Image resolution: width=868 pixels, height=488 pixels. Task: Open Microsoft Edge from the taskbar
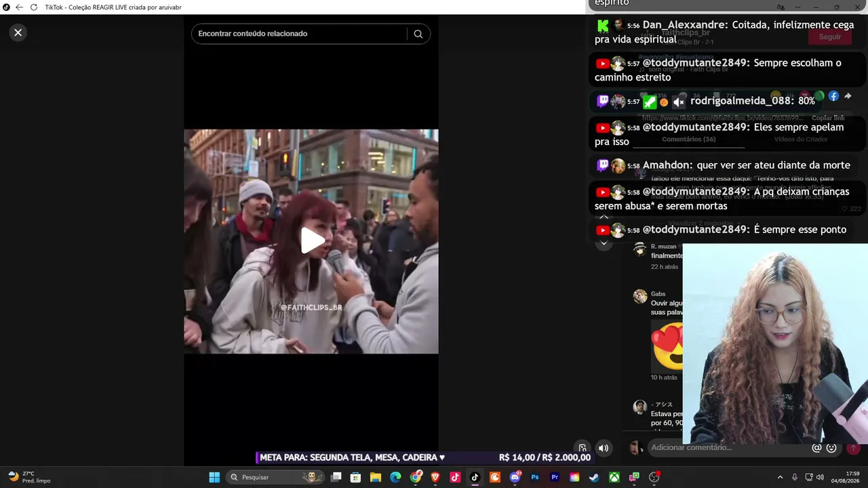click(395, 477)
